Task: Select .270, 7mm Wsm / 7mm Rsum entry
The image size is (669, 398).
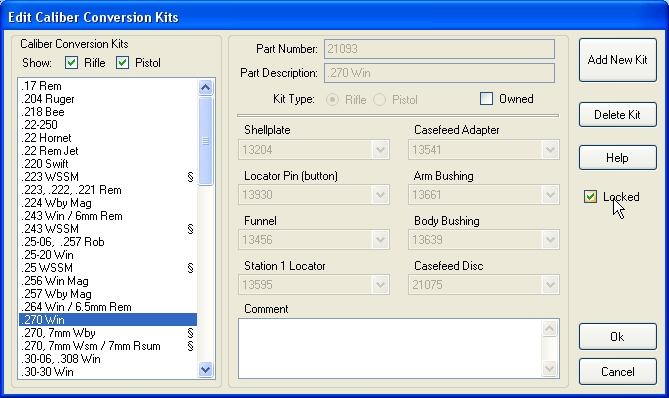Action: coord(108,346)
